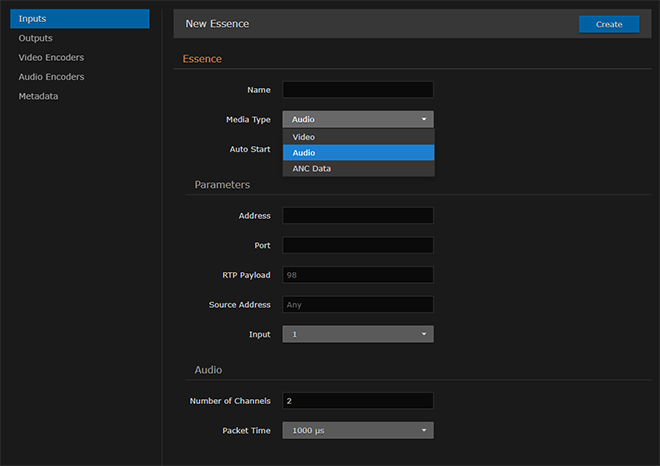Collapse the Media Type dropdown
Screen dimensions: 660x466
(358, 120)
